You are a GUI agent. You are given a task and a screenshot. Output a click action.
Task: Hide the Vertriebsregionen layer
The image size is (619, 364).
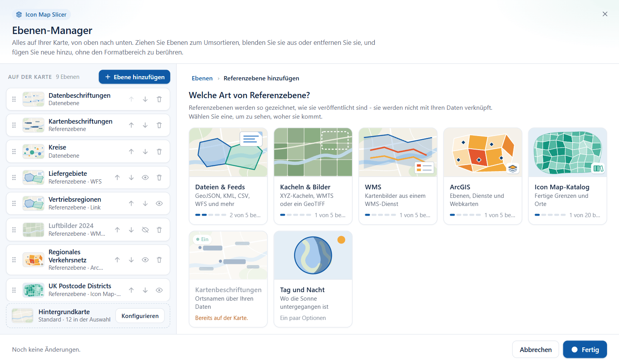tap(159, 203)
